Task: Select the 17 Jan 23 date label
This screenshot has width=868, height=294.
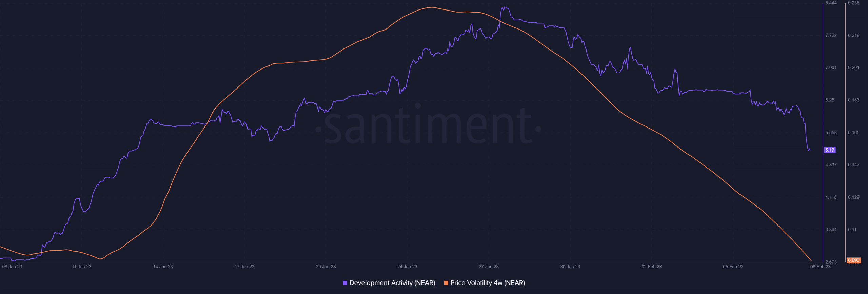Action: (244, 267)
